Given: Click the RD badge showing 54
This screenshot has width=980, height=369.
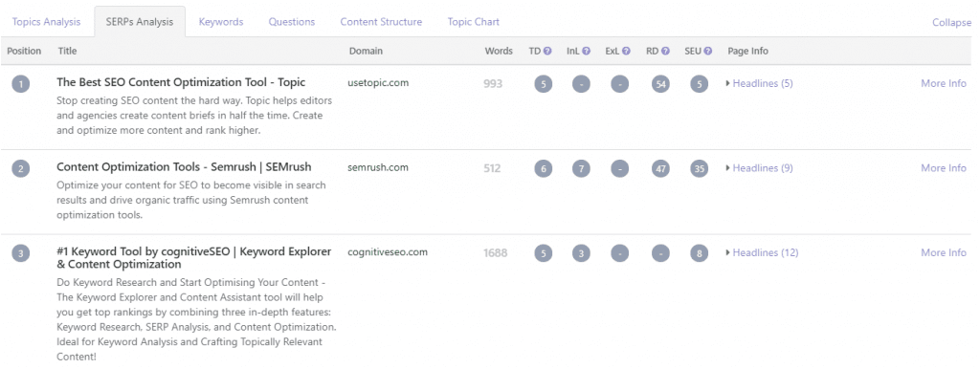Looking at the screenshot, I should (x=660, y=84).
